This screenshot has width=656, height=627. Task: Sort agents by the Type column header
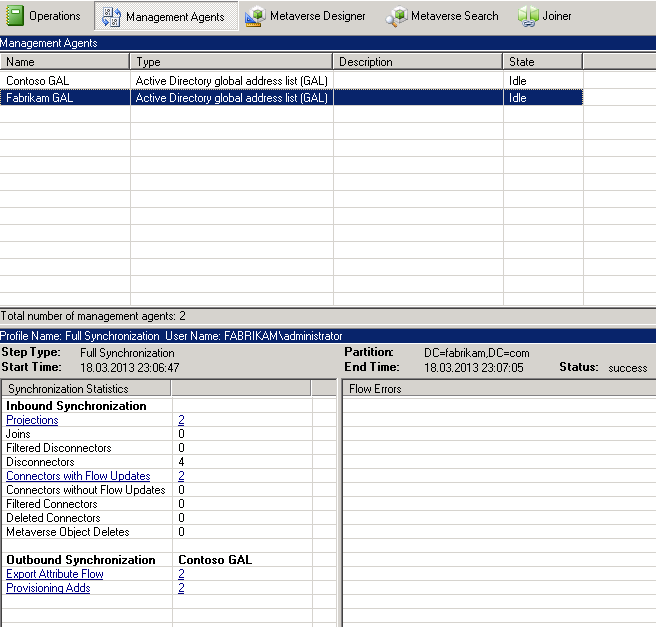(231, 61)
